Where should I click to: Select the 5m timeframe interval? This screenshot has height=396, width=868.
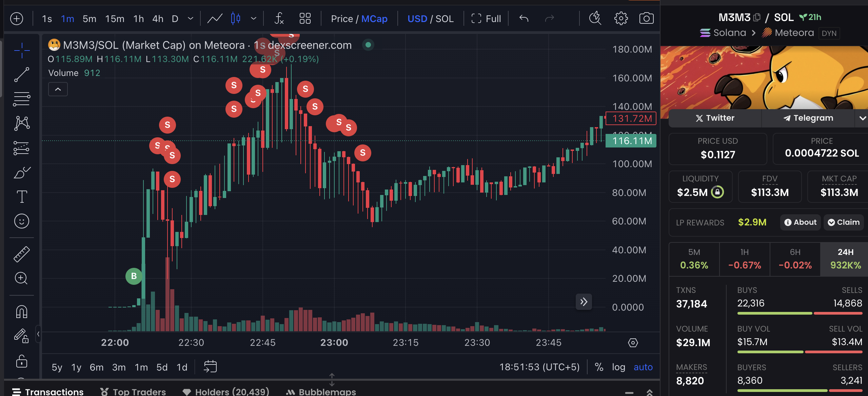[x=90, y=19]
